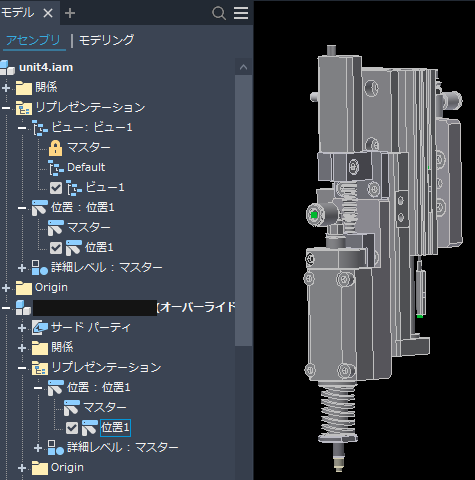
Task: Click the Default view representation icon
Action: 56,168
